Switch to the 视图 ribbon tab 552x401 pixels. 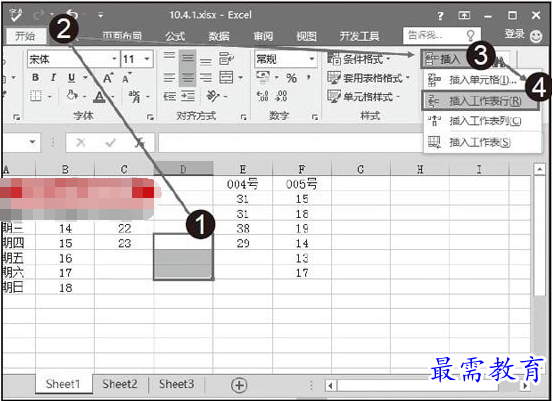tap(306, 36)
